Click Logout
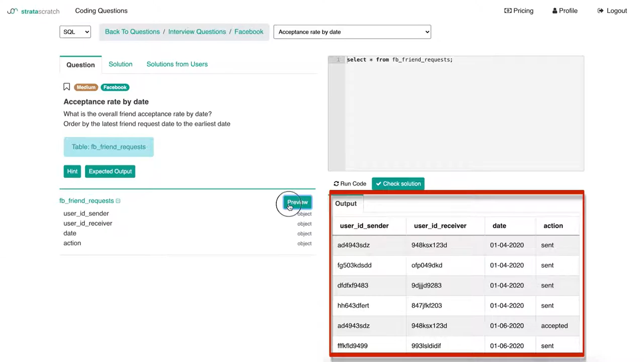This screenshot has height=362, width=644. click(612, 11)
